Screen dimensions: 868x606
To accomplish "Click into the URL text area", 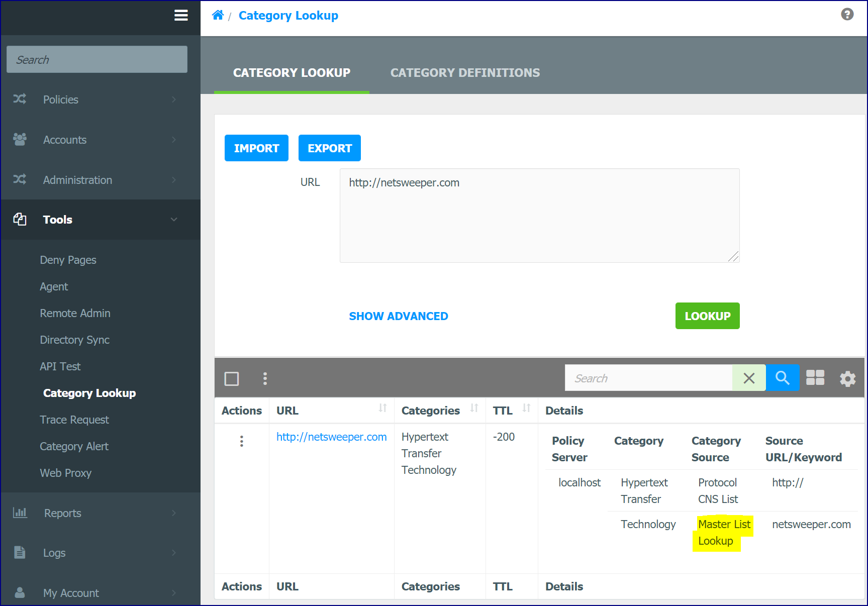I will [x=540, y=216].
